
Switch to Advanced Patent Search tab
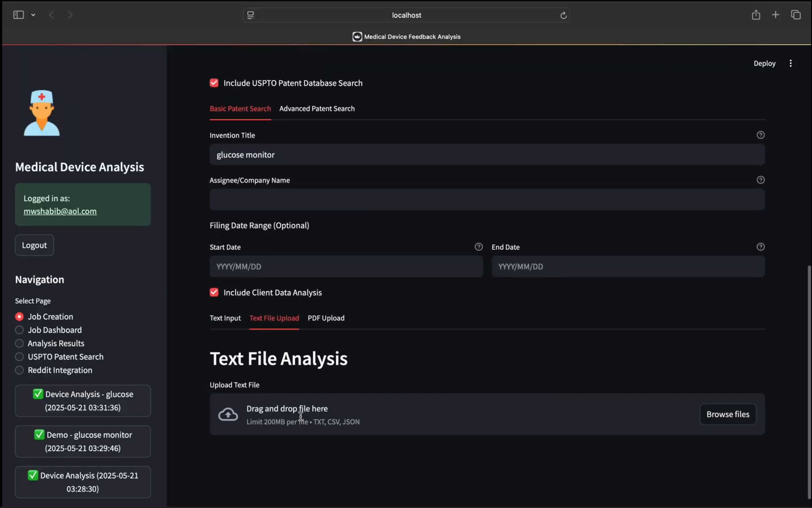pos(317,109)
